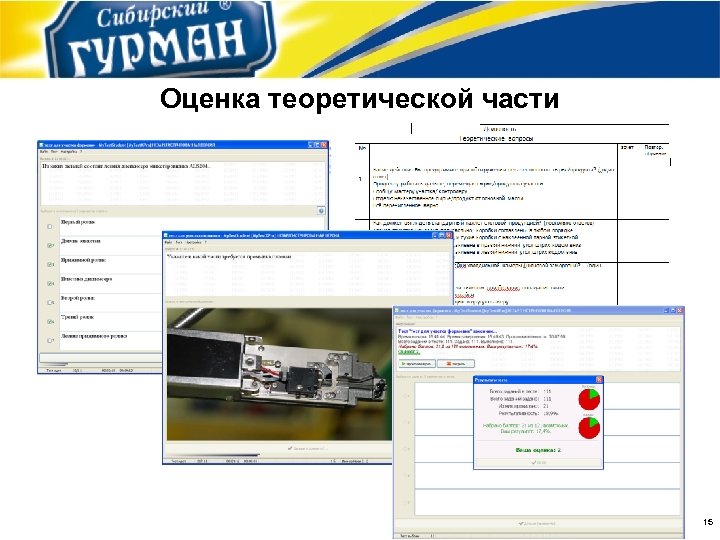Open the Тест menu in left test window

click(x=54, y=152)
